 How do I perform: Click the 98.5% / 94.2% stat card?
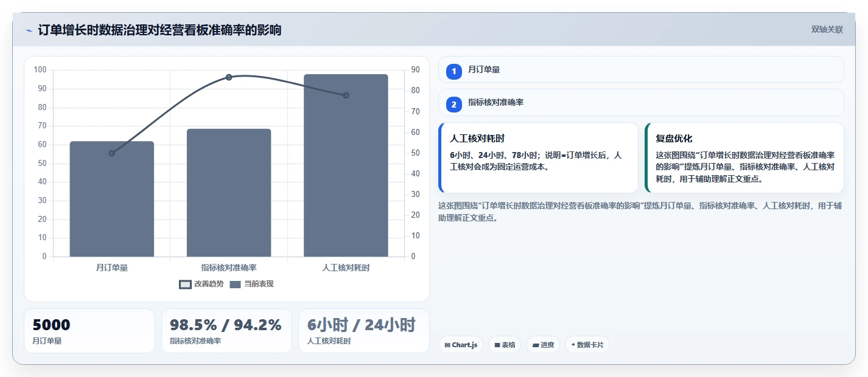coord(226,331)
